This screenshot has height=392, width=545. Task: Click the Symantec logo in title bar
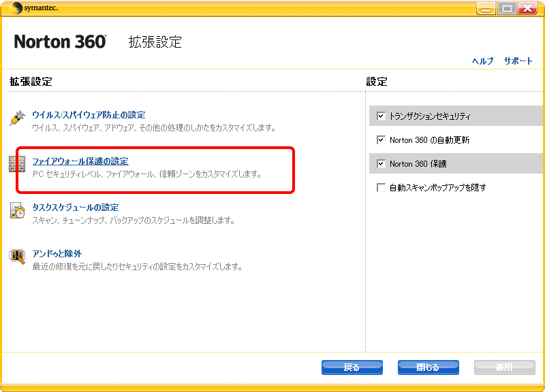pyautogui.click(x=35, y=8)
